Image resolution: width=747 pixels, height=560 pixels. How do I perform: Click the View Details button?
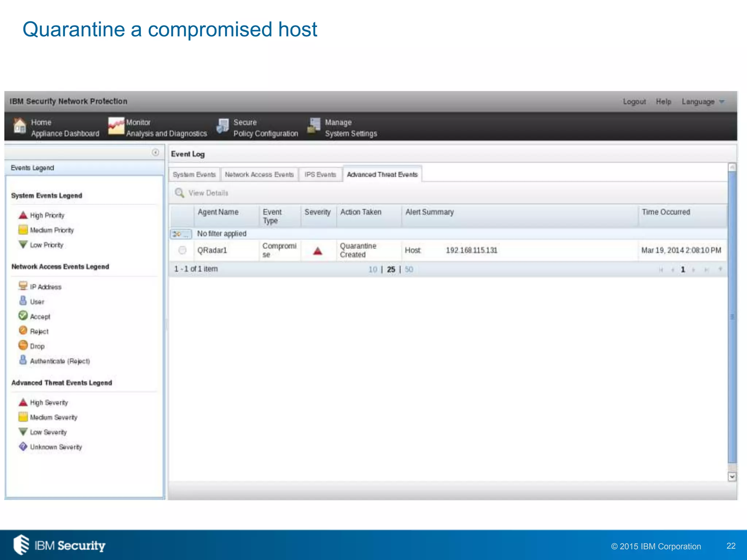tap(202, 193)
